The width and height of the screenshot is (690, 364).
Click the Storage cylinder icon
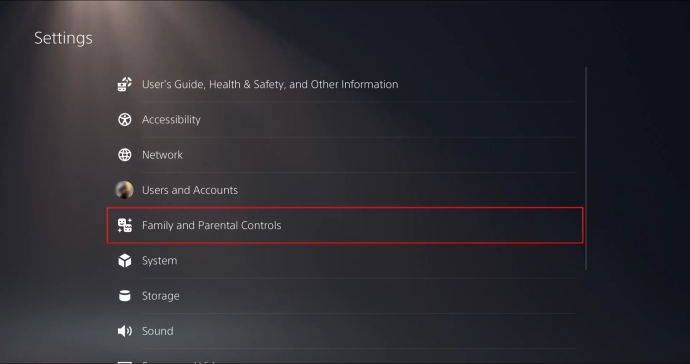tap(125, 295)
